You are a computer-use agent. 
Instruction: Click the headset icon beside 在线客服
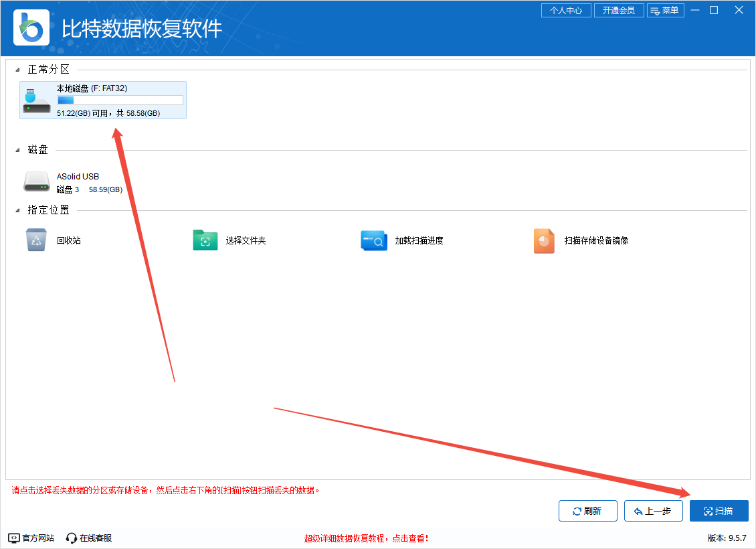[x=72, y=538]
